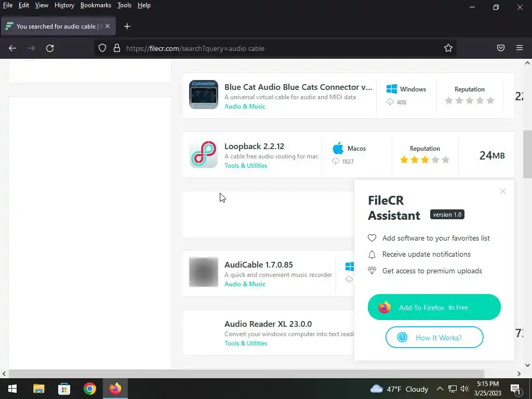The width and height of the screenshot is (532, 399).
Task: Click the volume speaker icon in tray
Action: click(464, 389)
